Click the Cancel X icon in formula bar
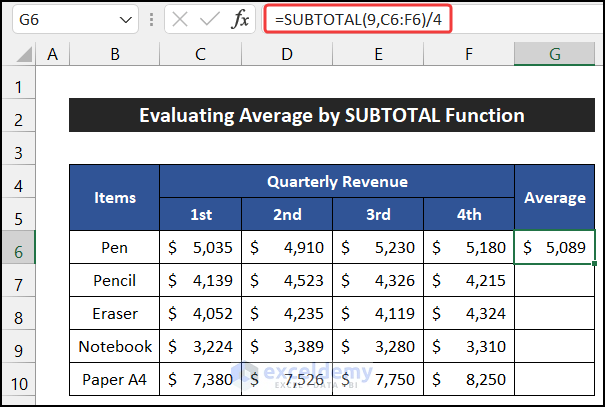The height and width of the screenshot is (407, 605). pos(179,19)
